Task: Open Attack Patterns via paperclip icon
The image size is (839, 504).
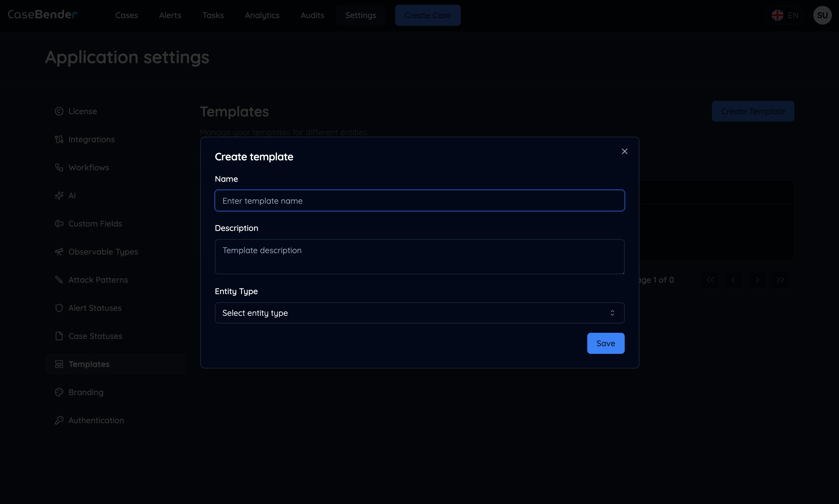Action: click(59, 280)
